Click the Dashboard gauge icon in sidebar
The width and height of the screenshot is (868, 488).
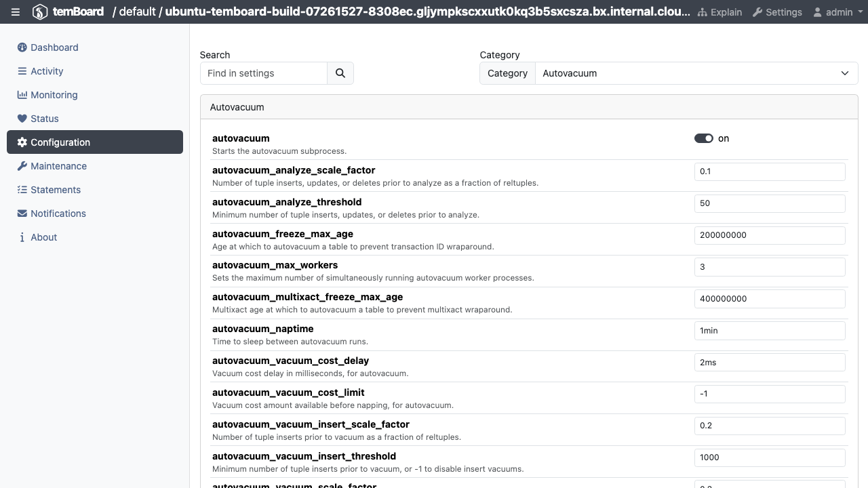tap(22, 47)
